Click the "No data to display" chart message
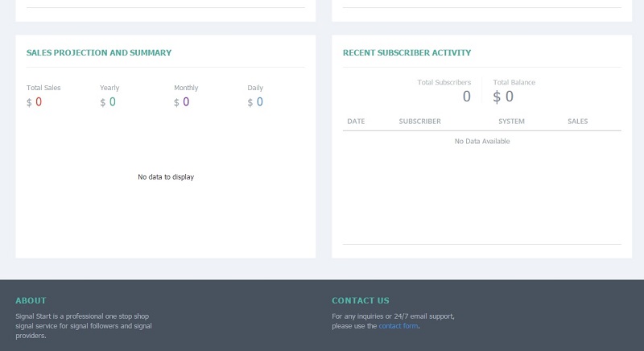The image size is (644, 351). tap(166, 177)
